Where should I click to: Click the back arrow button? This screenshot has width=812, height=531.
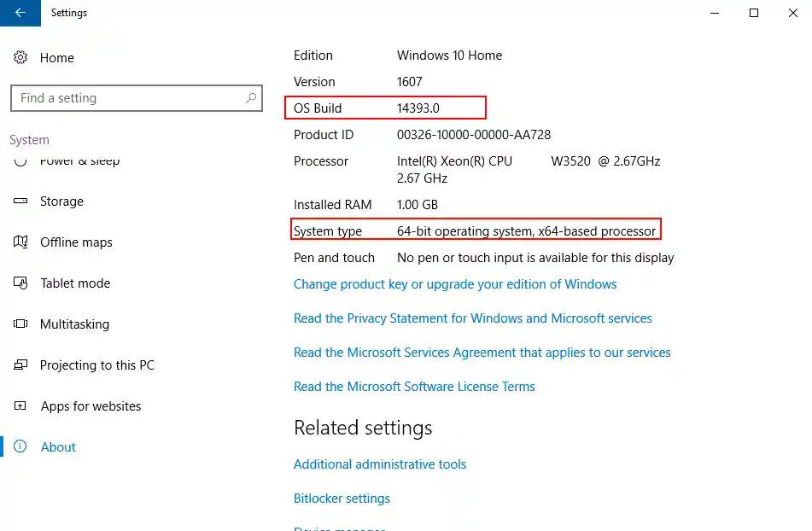tap(20, 13)
